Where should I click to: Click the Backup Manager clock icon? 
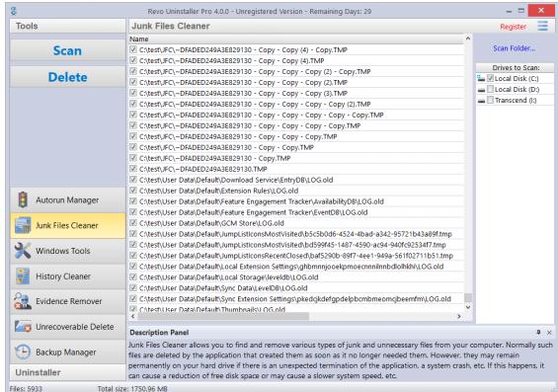click(23, 353)
